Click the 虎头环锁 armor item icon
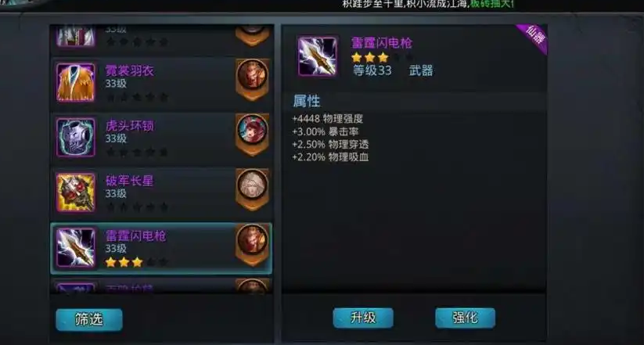This screenshot has height=345, width=644. point(76,138)
